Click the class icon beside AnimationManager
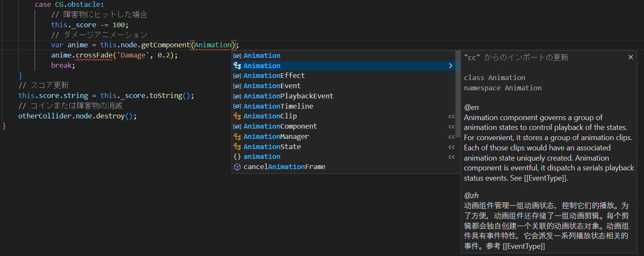644x256 pixels. [238, 137]
